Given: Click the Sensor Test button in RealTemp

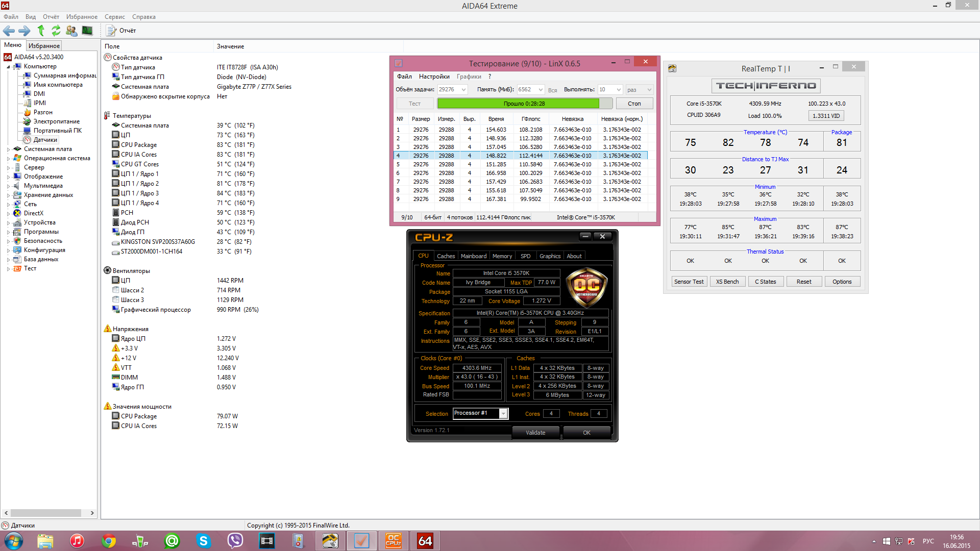Looking at the screenshot, I should click(688, 282).
